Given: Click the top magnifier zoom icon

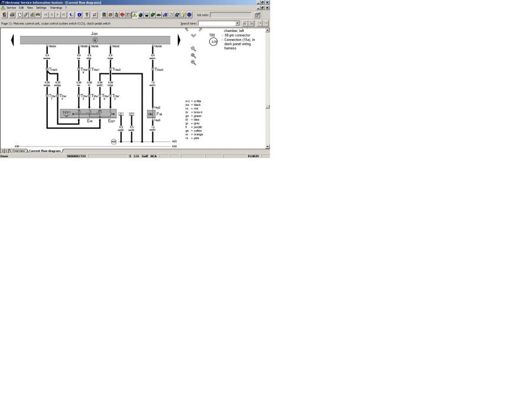Looking at the screenshot, I should 193,49.
